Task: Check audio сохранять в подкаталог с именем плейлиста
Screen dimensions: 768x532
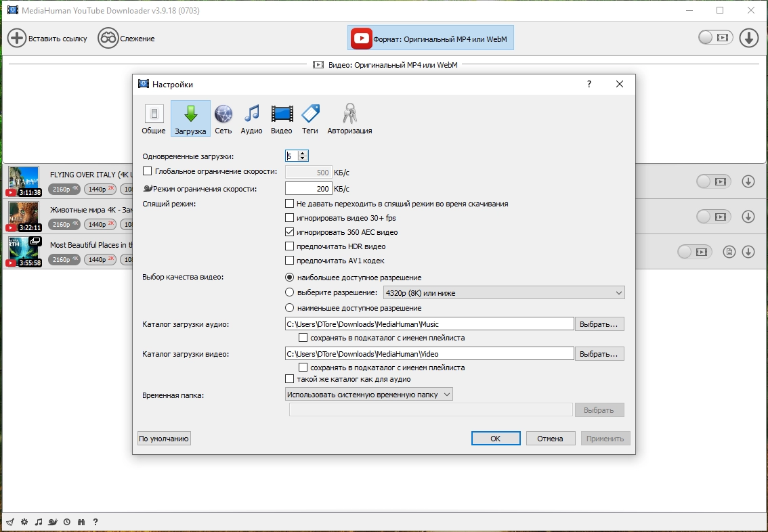Action: [x=303, y=338]
